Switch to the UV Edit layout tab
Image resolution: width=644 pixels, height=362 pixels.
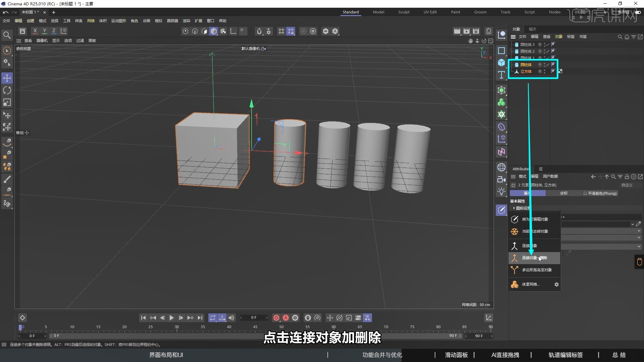430,12
